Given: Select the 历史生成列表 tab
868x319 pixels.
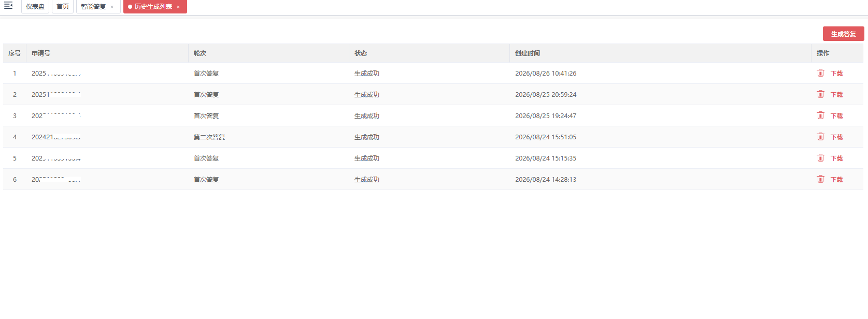Looking at the screenshot, I should [x=153, y=7].
